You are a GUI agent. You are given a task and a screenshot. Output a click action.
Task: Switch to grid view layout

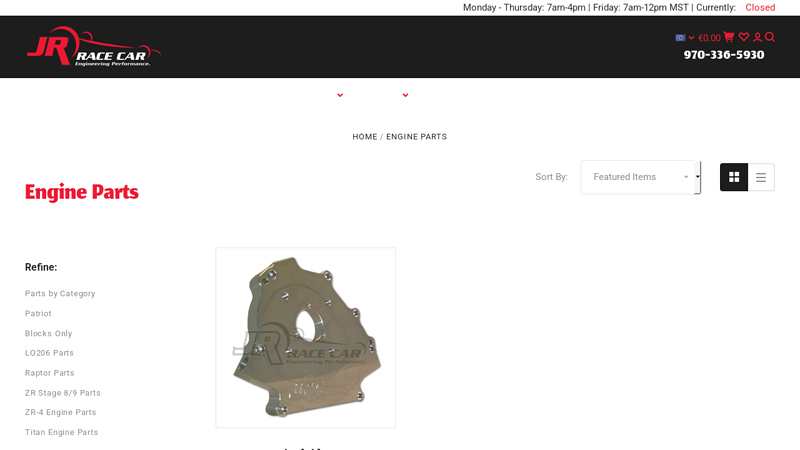coord(734,177)
